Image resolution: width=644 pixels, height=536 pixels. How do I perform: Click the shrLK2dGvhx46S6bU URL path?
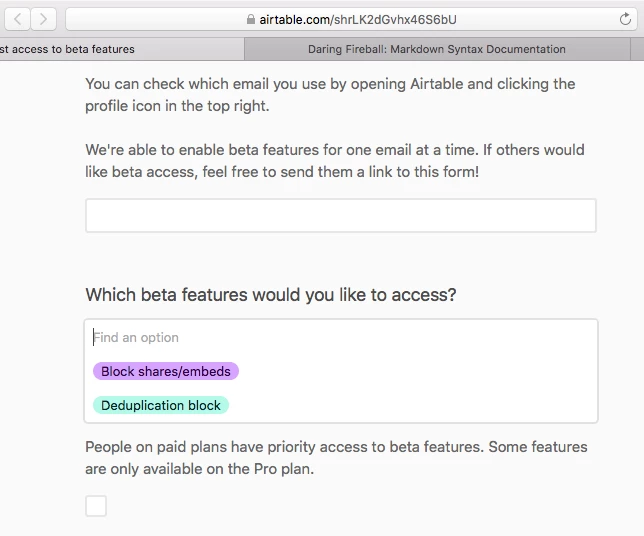point(395,19)
